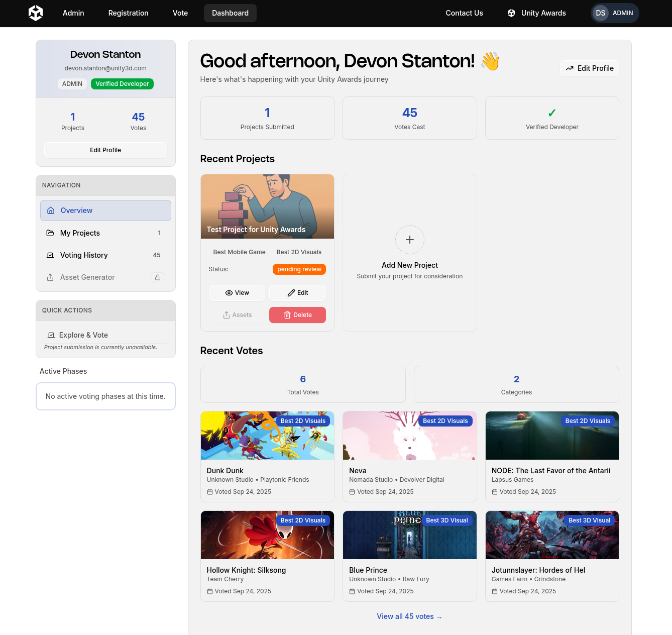The image size is (672, 635).
Task: Open the View all 45 votes link
Action: (409, 616)
